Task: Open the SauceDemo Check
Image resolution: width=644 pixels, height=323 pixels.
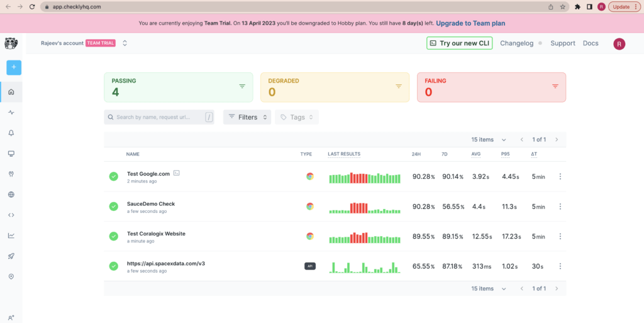Action: pyautogui.click(x=151, y=204)
